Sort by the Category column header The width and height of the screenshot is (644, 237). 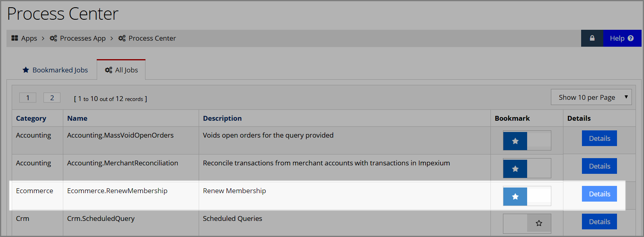pos(31,118)
